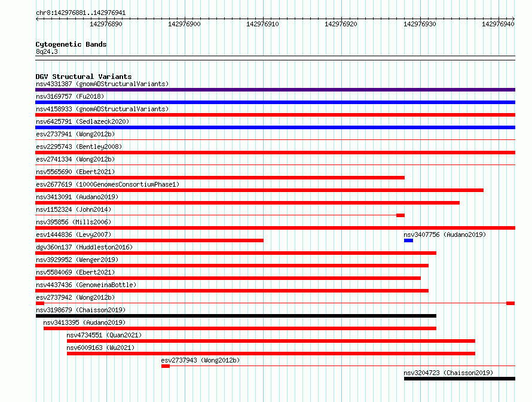
Task: Click ruler position 142976890
Action: [106, 24]
